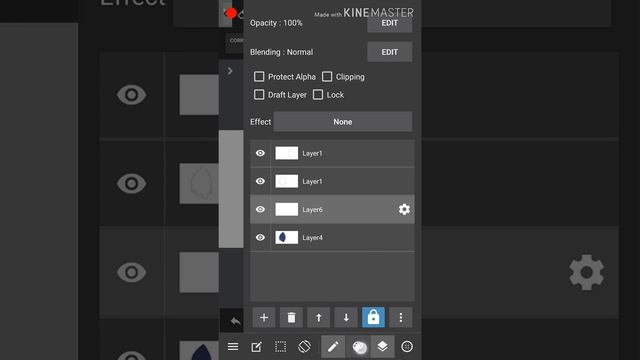Tap the edit pencil-on-square icon
Image resolution: width=640 pixels, height=360 pixels.
(x=256, y=347)
